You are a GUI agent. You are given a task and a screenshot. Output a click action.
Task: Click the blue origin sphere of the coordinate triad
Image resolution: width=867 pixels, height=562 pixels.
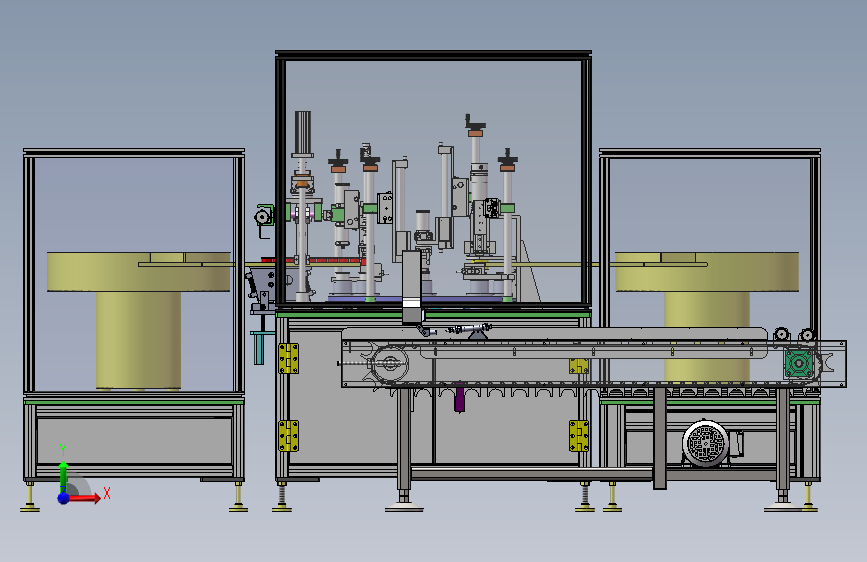[x=64, y=498]
